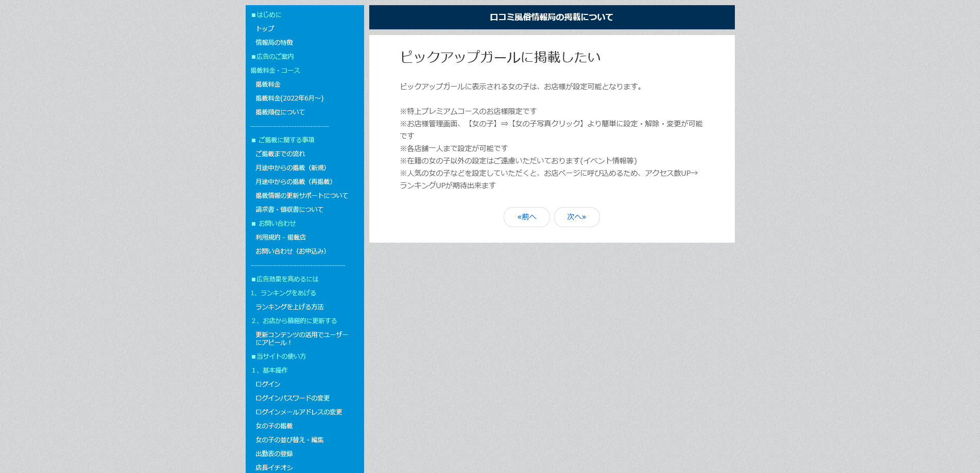Open ご掲載までの流れ link
The height and width of the screenshot is (473, 980).
pyautogui.click(x=280, y=154)
